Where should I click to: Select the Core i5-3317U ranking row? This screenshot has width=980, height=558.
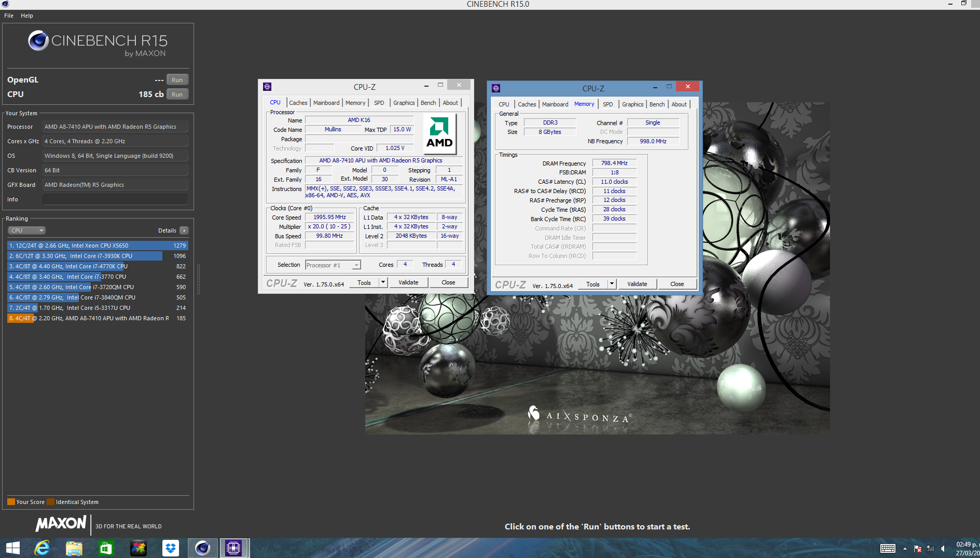(x=98, y=308)
